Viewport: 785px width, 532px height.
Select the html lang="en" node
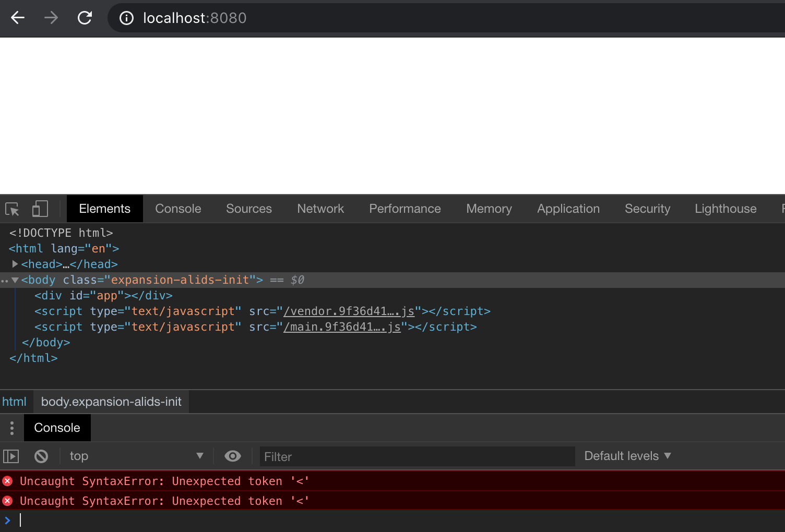coord(64,248)
